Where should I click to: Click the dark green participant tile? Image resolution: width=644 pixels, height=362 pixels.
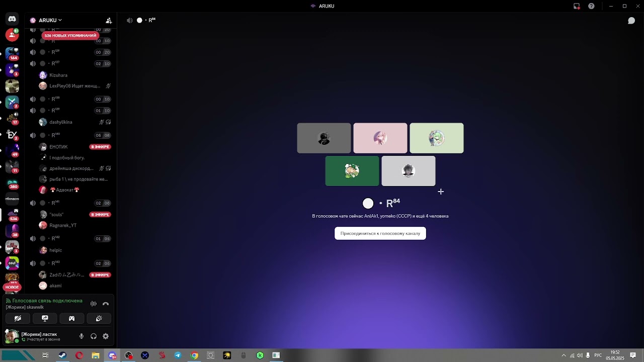coord(352,171)
